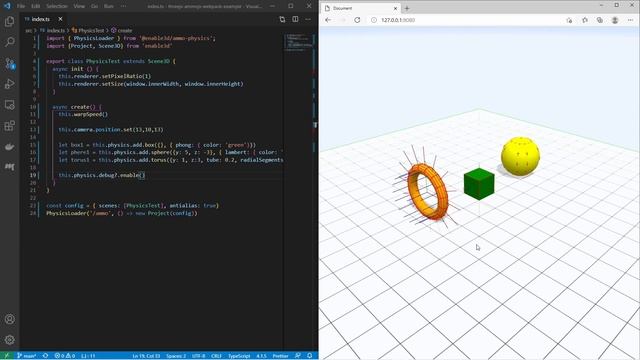Screen dimensions: 640x360
Task: Click the add-to-favorites star icon in browser
Action: point(569,20)
